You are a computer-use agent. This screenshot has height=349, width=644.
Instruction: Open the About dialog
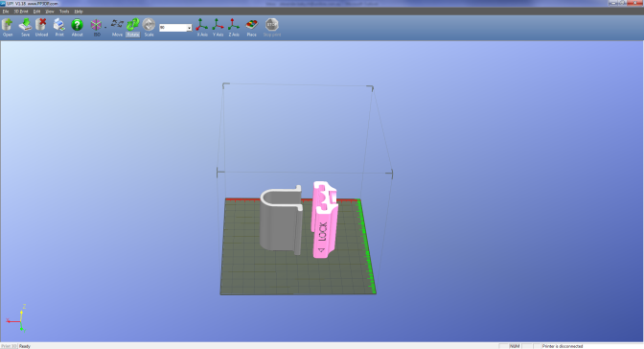[78, 27]
